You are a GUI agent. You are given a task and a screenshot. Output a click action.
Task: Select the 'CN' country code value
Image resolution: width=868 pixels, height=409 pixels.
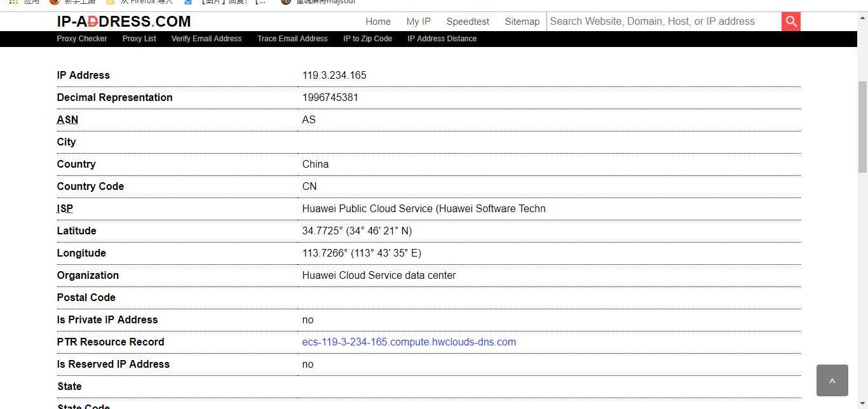309,186
